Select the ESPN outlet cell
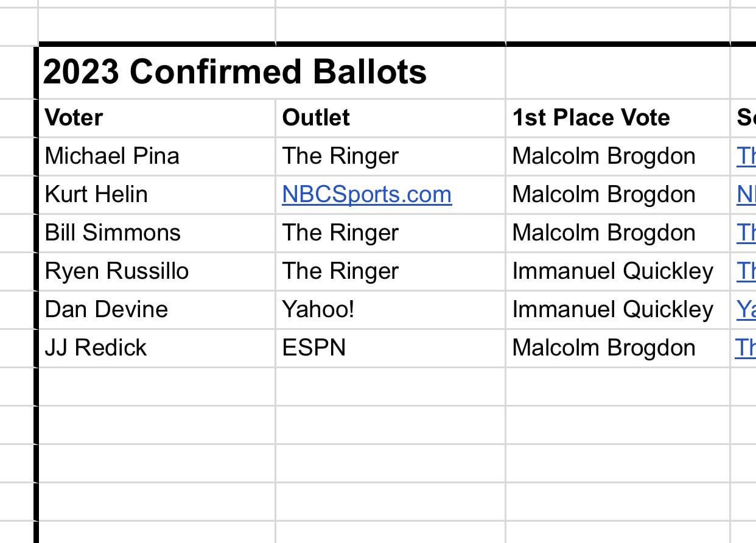 pos(314,348)
